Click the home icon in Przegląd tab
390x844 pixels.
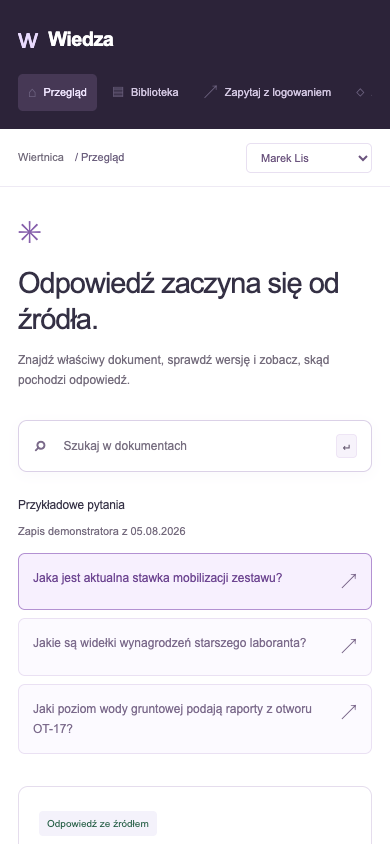click(x=32, y=93)
